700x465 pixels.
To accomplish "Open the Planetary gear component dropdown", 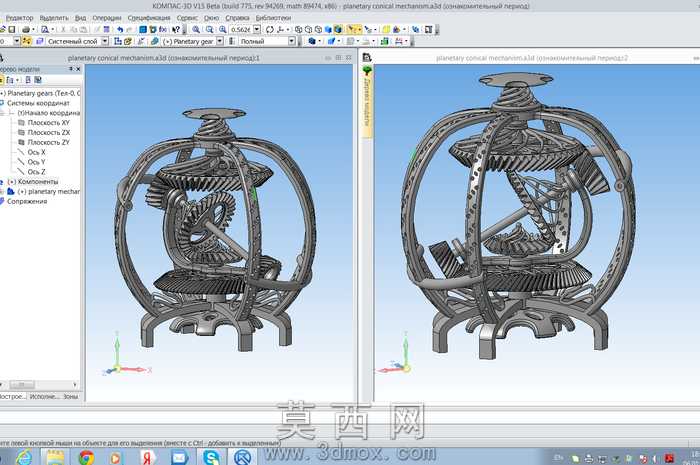I will click(x=220, y=41).
